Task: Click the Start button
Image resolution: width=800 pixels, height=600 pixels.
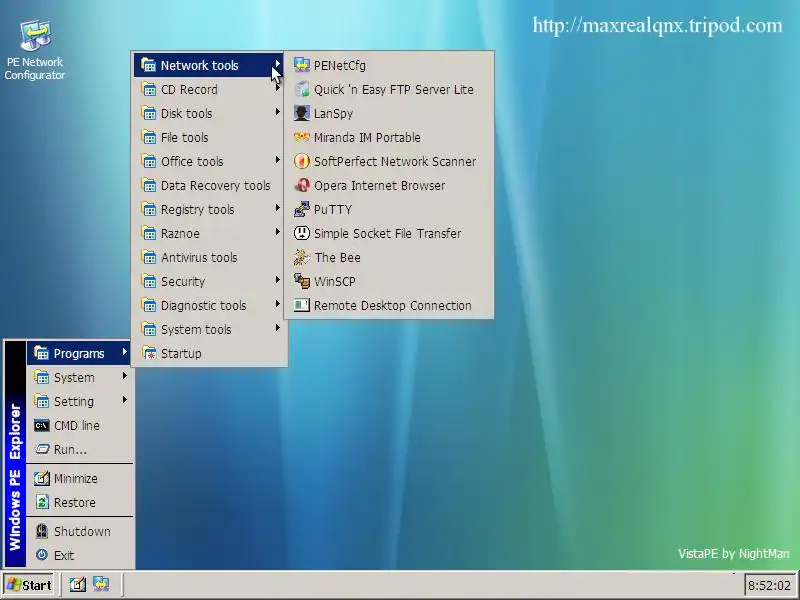Action: 30,585
